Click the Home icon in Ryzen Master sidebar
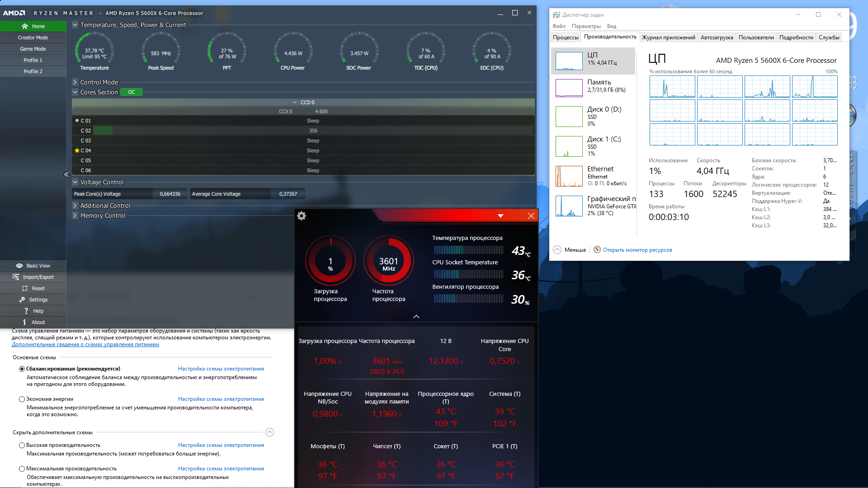Screen dimensions: 868x488 [25, 26]
